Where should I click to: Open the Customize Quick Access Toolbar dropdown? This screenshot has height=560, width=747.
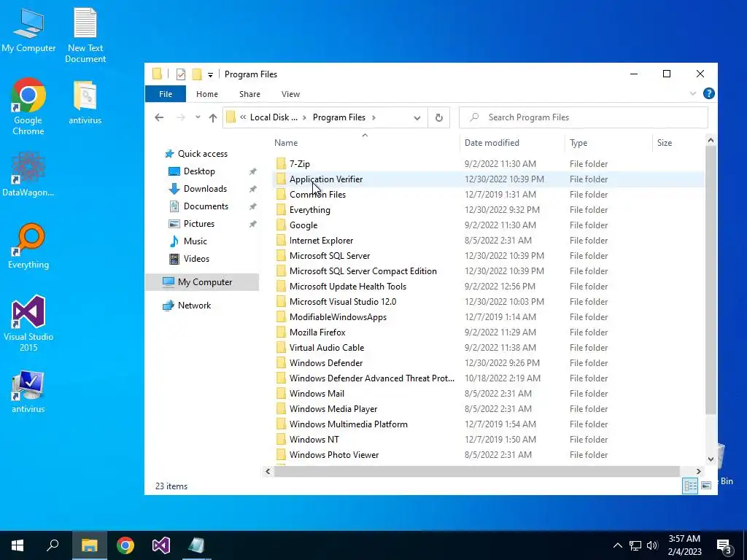tap(210, 75)
